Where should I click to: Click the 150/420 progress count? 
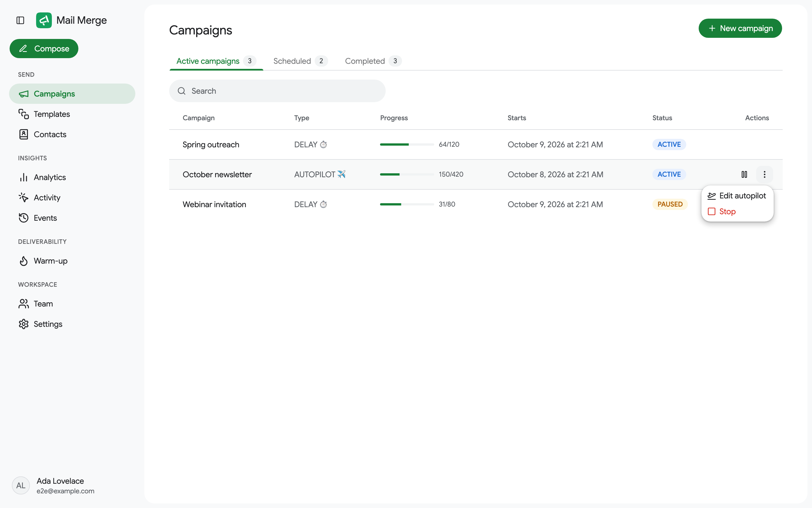pos(451,174)
